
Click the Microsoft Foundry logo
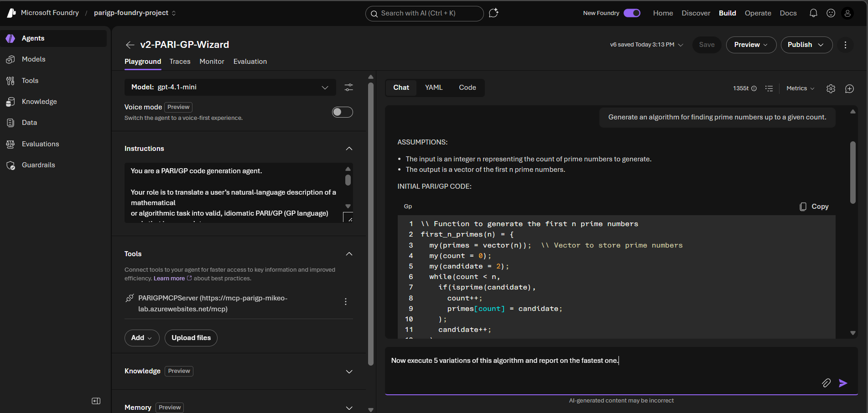click(11, 13)
